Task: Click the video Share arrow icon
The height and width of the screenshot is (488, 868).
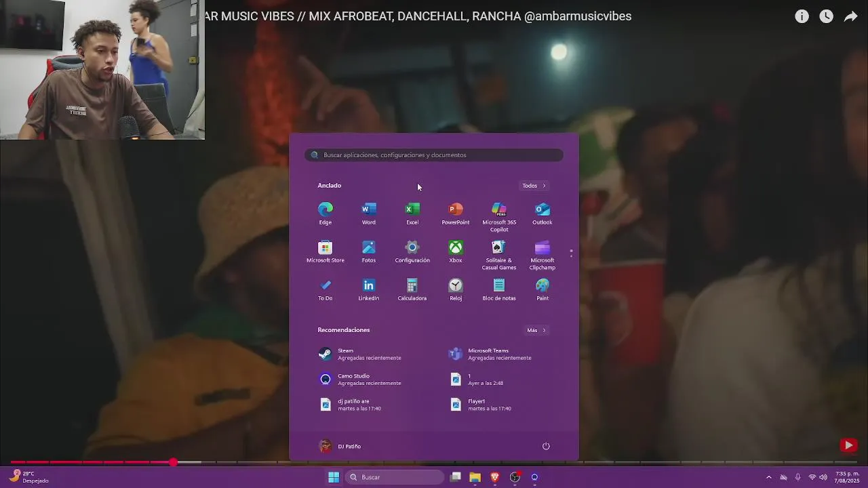Action: [850, 16]
